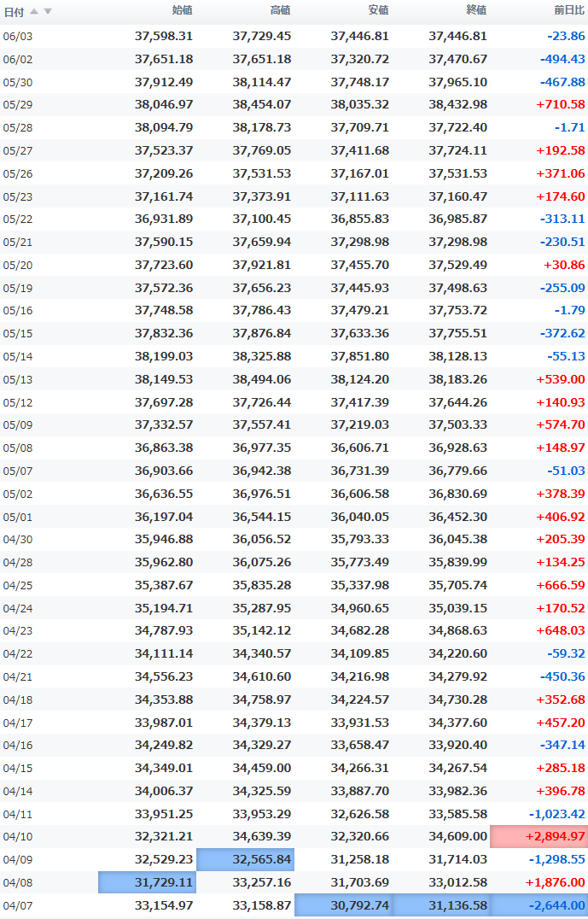This screenshot has height=919, width=588.
Task: Click the 前日比 column header
Action: pos(569,10)
